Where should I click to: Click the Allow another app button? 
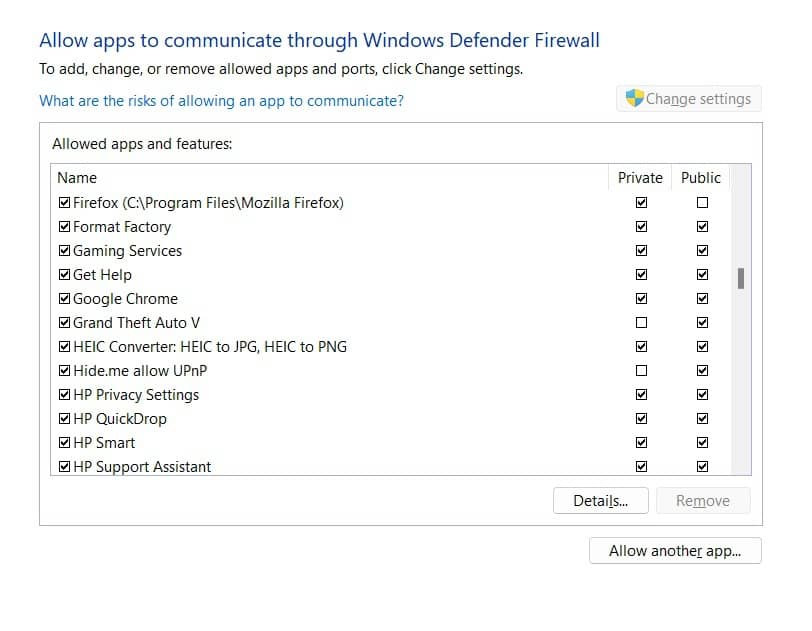675,551
